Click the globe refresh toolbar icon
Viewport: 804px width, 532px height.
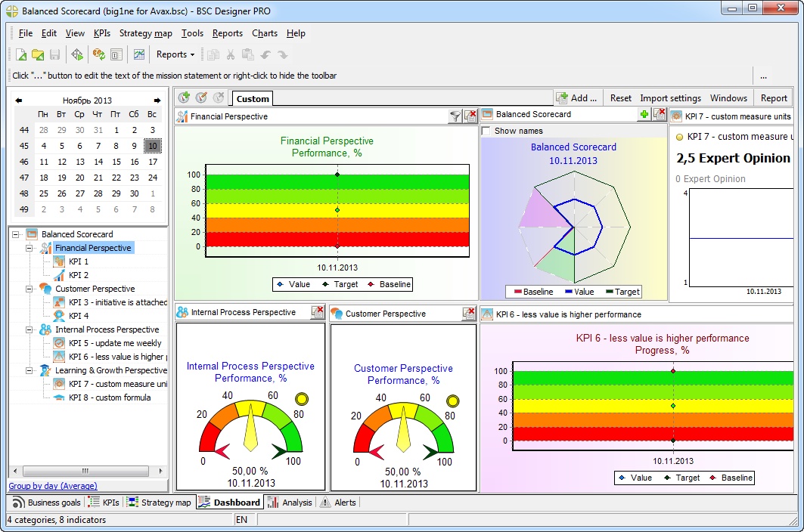98,54
